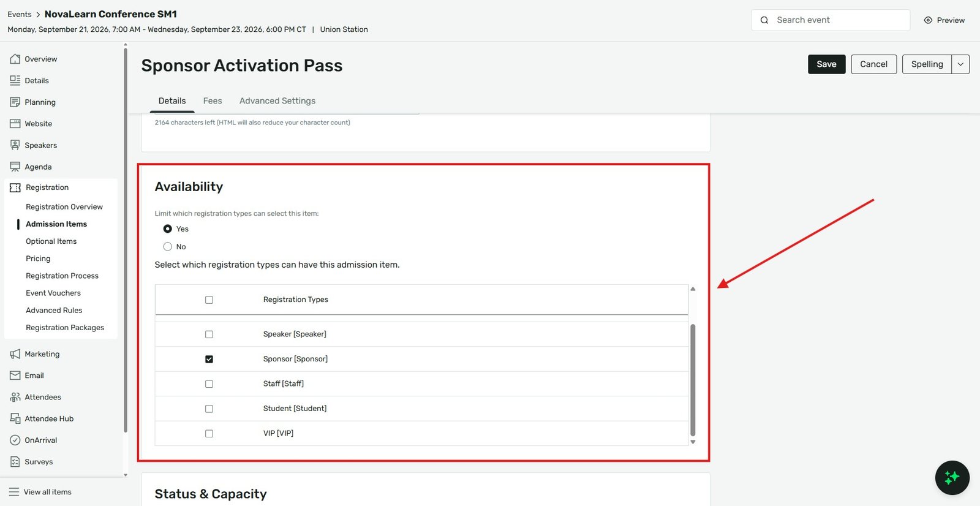The width and height of the screenshot is (980, 506).
Task: Click the Cancel button
Action: pos(873,64)
